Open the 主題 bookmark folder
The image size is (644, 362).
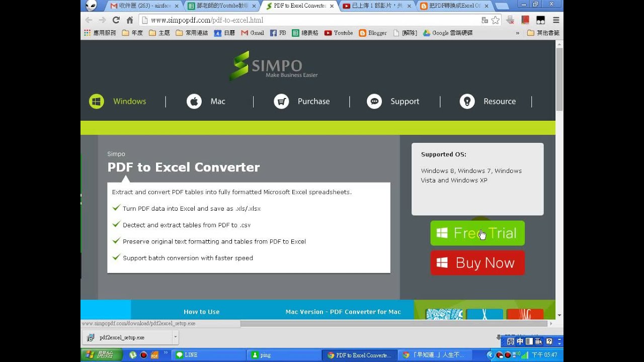159,33
